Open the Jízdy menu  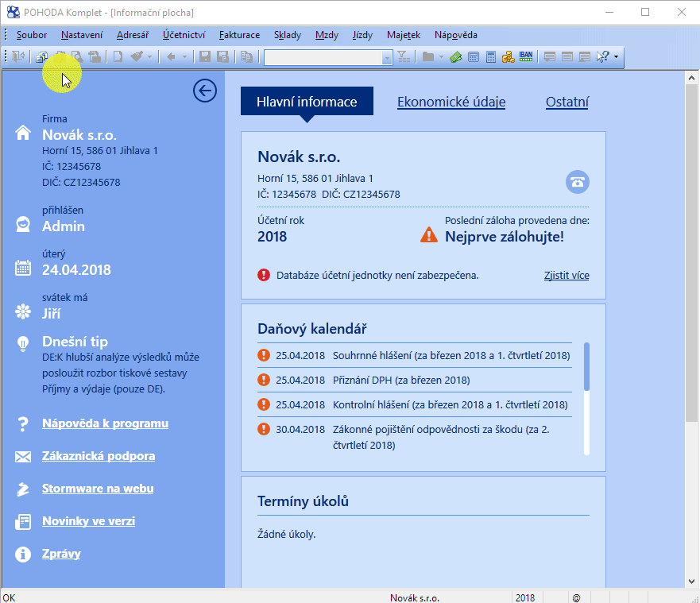pyautogui.click(x=362, y=35)
